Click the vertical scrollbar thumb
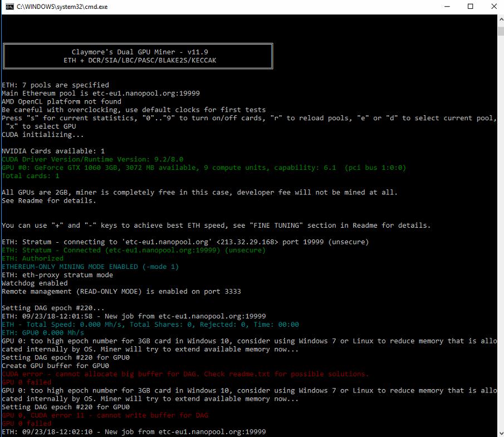504x437 pixels. coord(501,32)
